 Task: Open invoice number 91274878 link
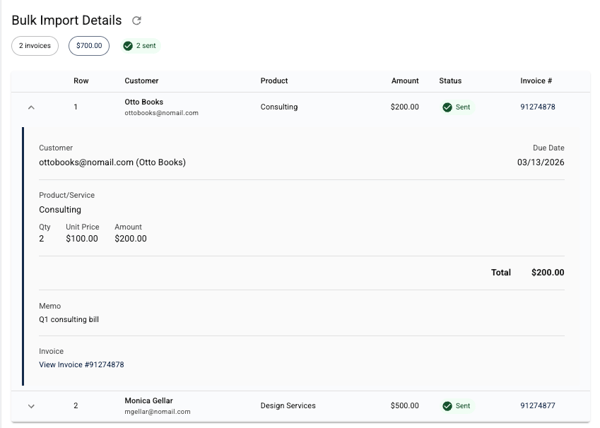pos(537,107)
